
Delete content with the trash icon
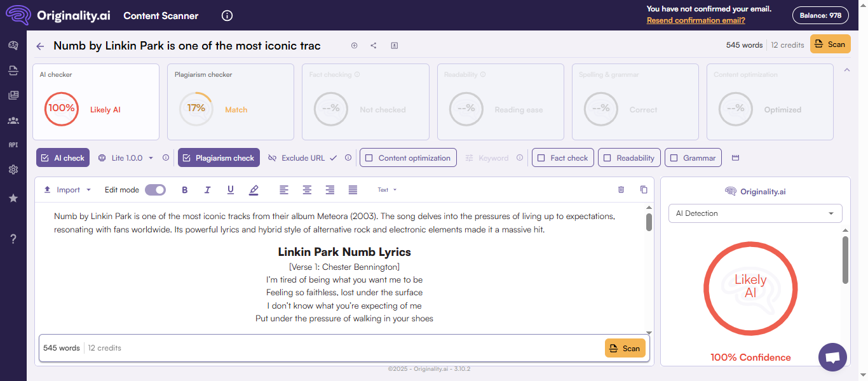point(621,189)
